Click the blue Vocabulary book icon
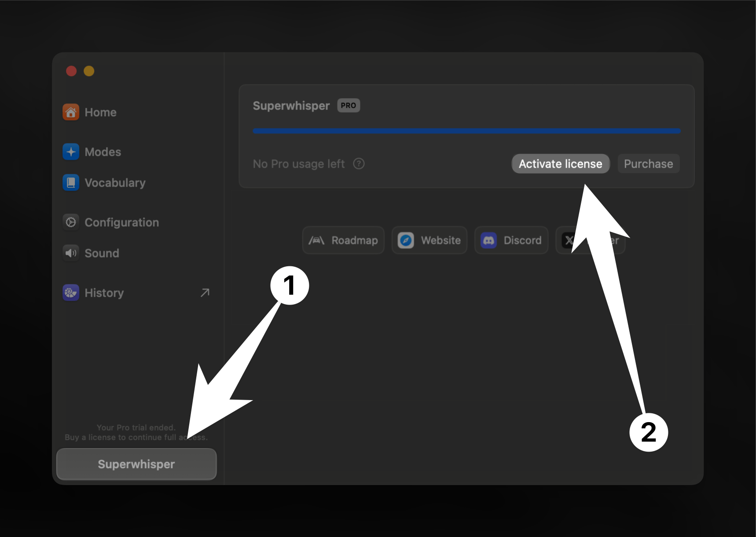The image size is (756, 537). pyautogui.click(x=71, y=183)
